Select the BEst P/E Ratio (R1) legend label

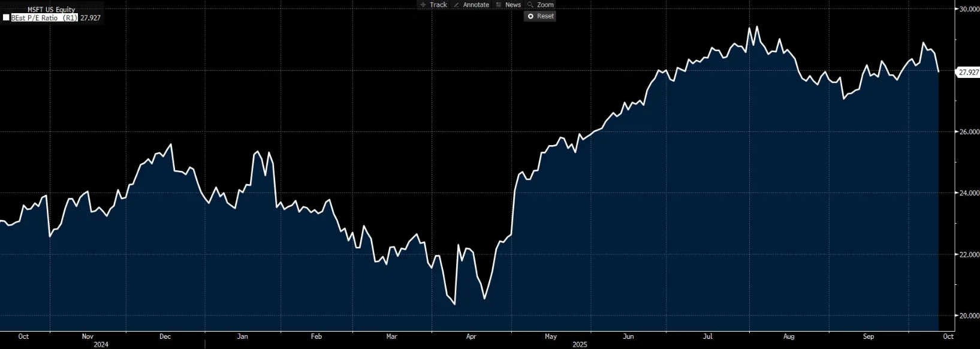(44, 18)
